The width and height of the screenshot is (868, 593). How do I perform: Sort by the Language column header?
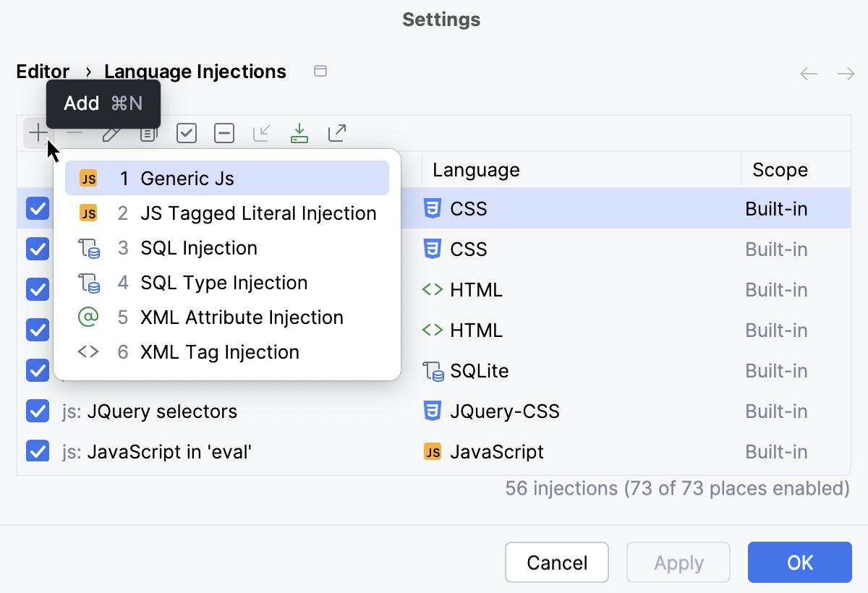pos(476,170)
